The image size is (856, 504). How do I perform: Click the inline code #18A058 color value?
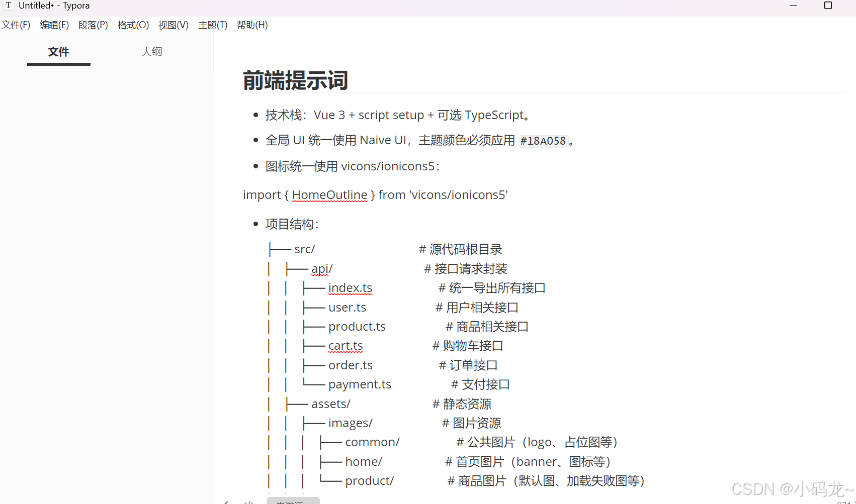point(543,141)
